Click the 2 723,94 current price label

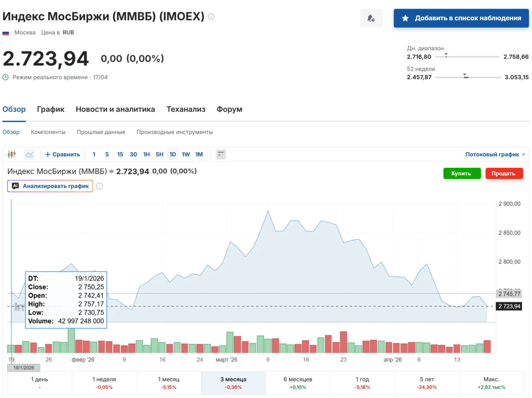(509, 306)
